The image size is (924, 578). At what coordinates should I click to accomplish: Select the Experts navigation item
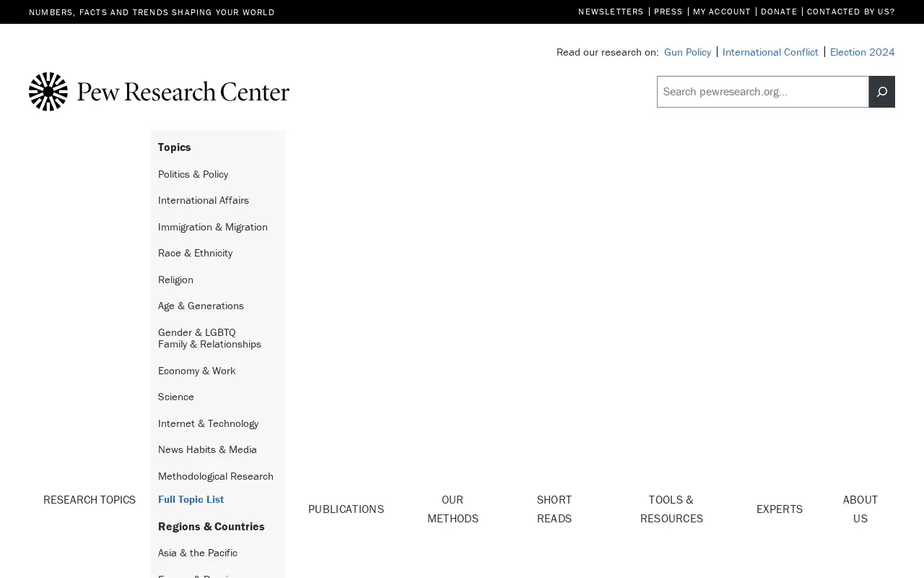pos(780,509)
